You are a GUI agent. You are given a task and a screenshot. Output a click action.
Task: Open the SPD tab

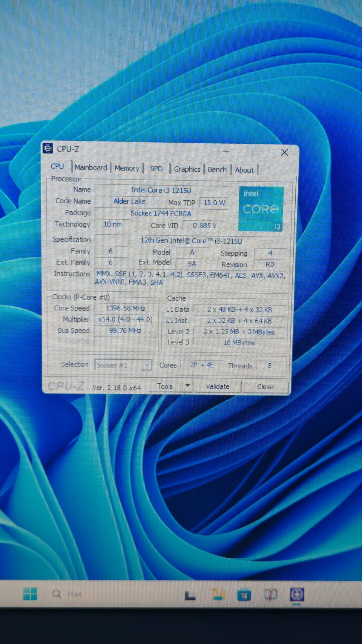(156, 169)
